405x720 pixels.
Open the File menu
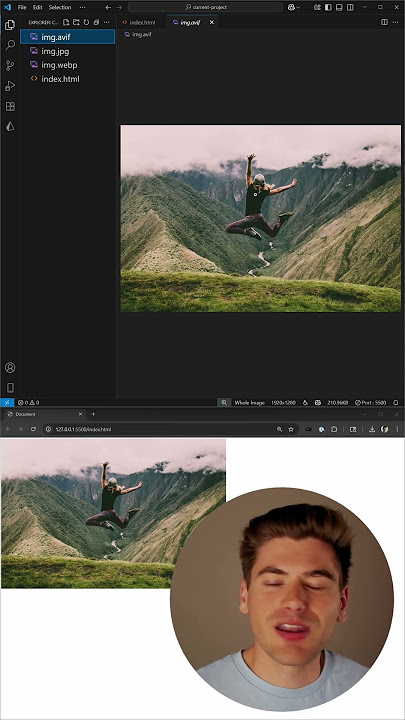click(22, 7)
